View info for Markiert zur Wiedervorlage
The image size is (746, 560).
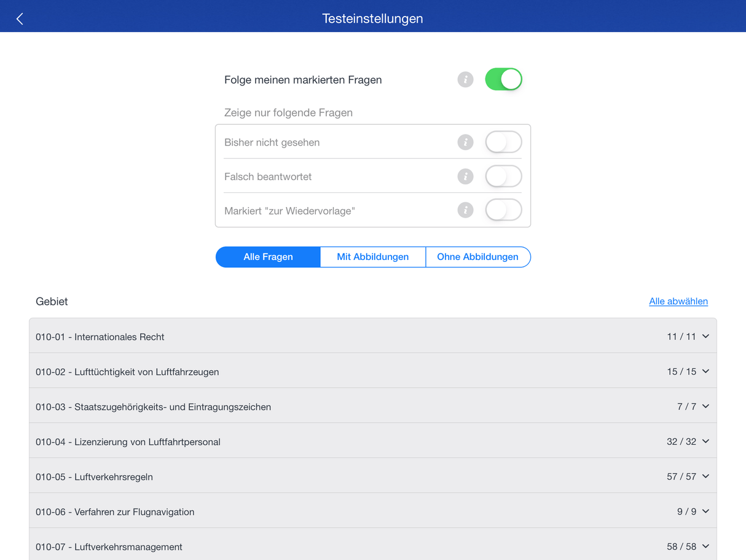[x=465, y=210]
